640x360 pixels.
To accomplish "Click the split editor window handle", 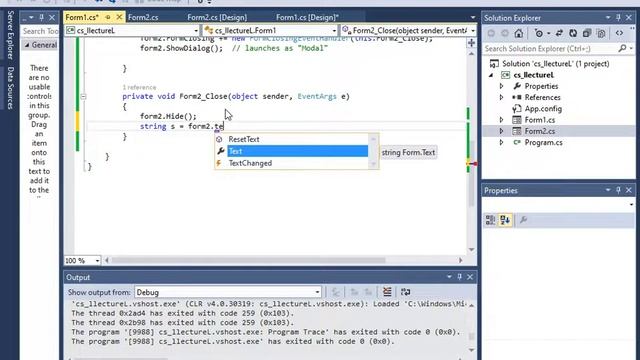I will (471, 43).
